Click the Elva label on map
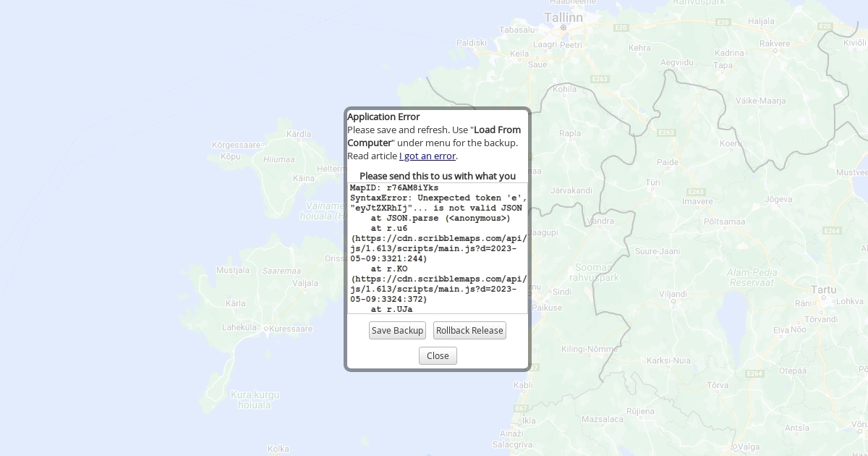The height and width of the screenshot is (456, 868). pyautogui.click(x=780, y=329)
